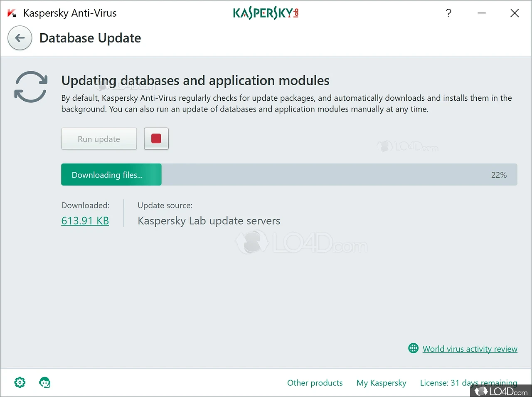Image resolution: width=532 pixels, height=397 pixels.
Task: Open help with the question mark icon
Action: (x=448, y=13)
